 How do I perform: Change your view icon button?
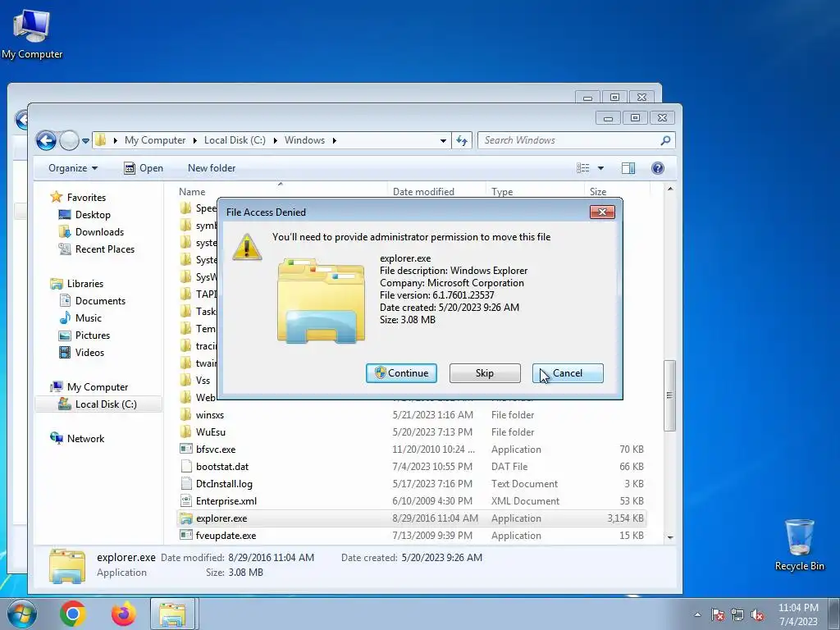click(583, 168)
